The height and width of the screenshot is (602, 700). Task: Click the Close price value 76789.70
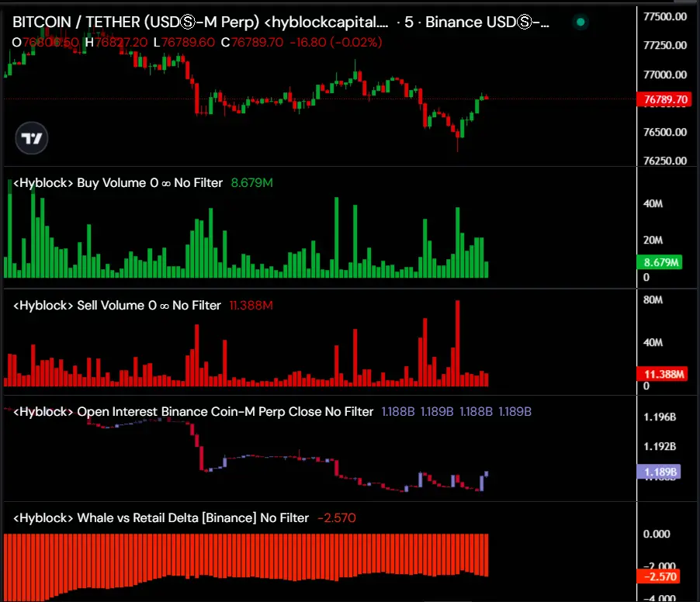coord(257,43)
